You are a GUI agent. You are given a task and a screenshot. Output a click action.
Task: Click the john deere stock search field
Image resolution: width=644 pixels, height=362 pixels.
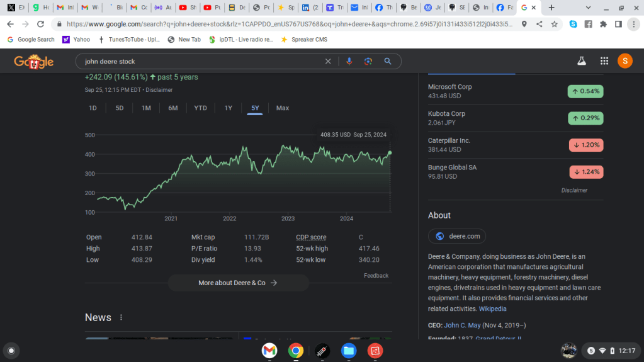[201, 61]
